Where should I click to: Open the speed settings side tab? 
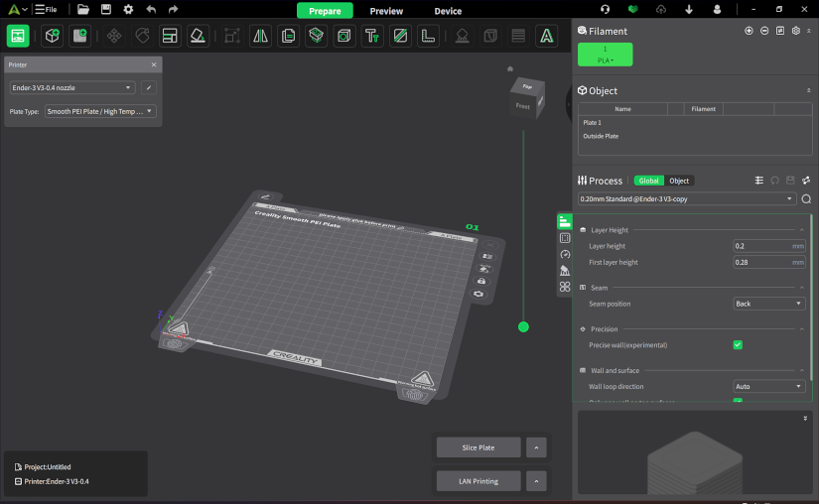tap(565, 254)
